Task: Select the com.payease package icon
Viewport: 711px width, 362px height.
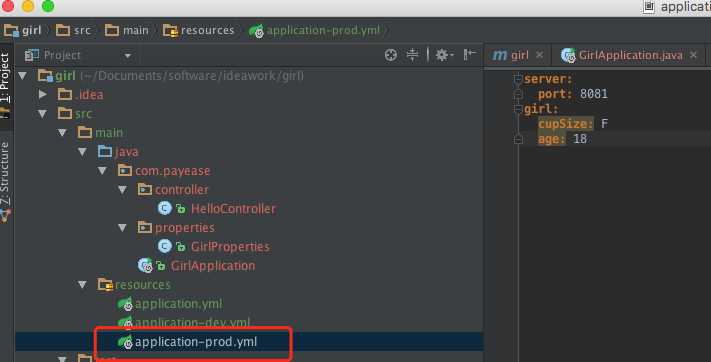Action: 125,171
